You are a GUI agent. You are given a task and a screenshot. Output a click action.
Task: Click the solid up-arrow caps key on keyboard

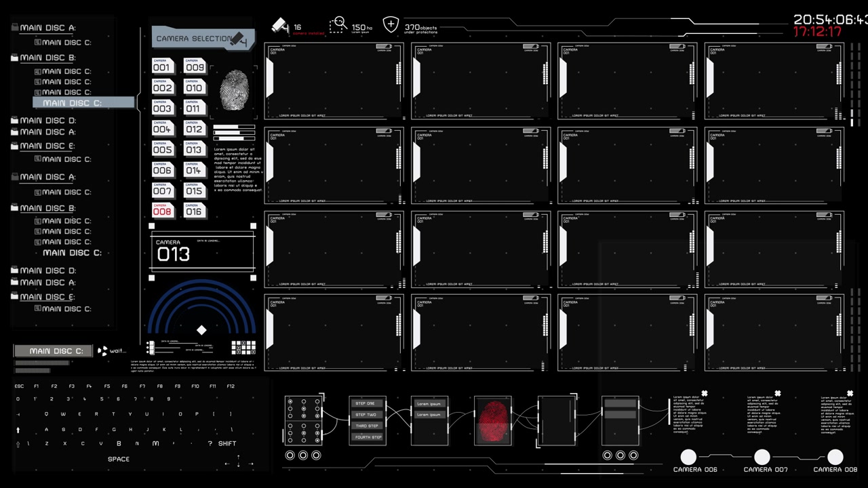coord(18,429)
